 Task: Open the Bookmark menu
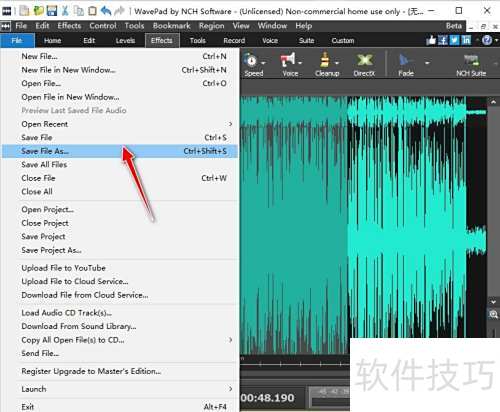click(172, 26)
